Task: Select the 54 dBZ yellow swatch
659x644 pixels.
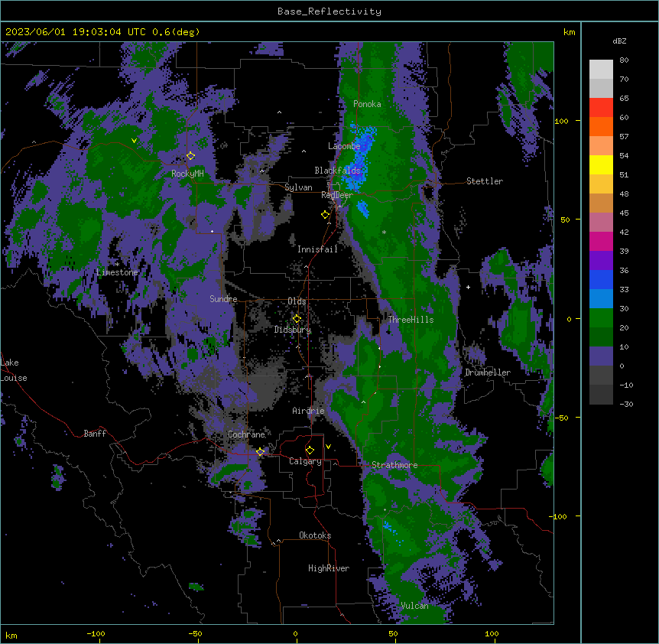Action: coord(601,164)
